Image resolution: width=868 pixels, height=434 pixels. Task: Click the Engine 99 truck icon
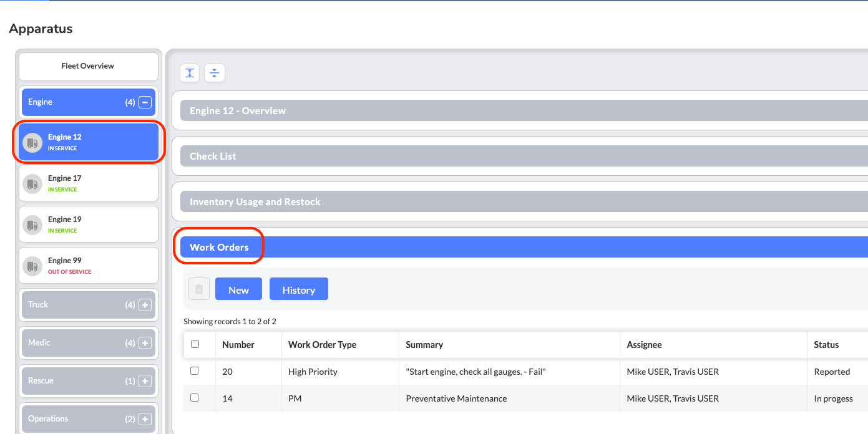point(32,266)
